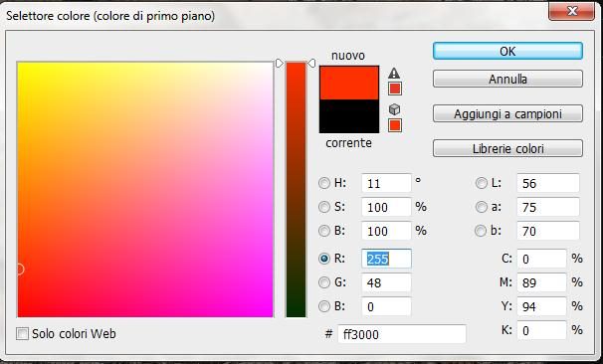Click the vertical red color slider strip
The image size is (603, 364).
click(296, 190)
